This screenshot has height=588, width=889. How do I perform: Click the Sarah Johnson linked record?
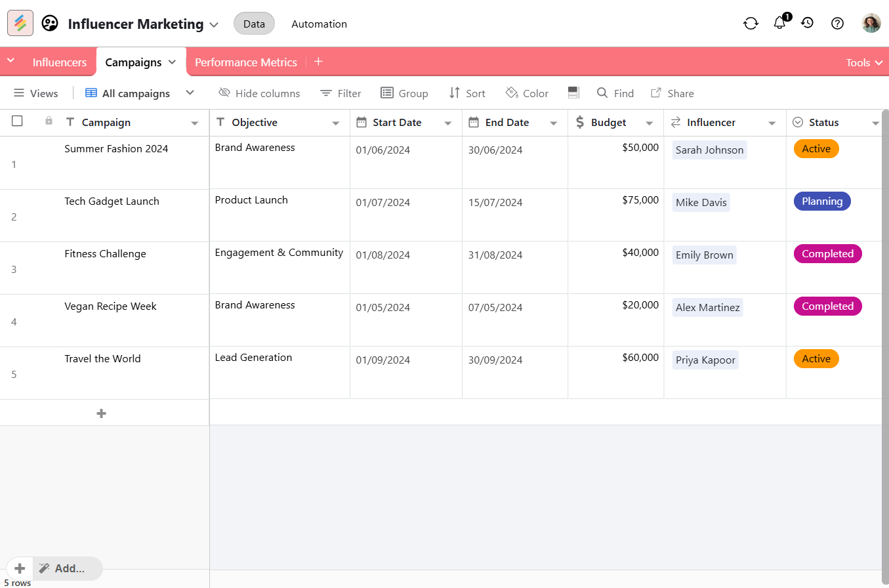[x=709, y=150]
